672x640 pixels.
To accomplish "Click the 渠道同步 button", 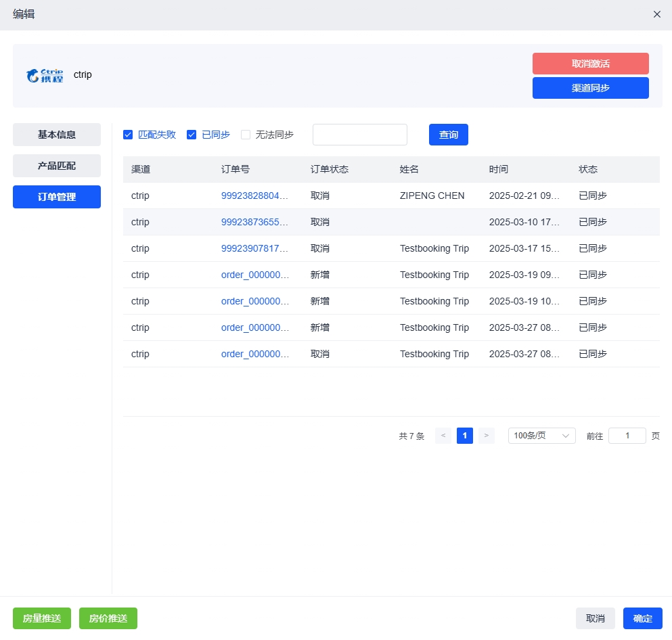I will coord(590,88).
